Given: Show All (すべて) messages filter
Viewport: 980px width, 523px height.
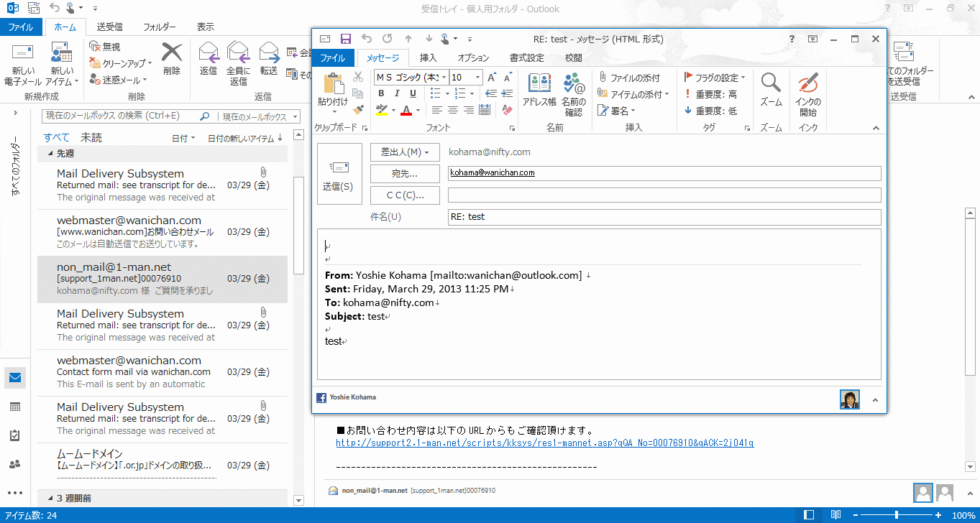Looking at the screenshot, I should coord(56,137).
